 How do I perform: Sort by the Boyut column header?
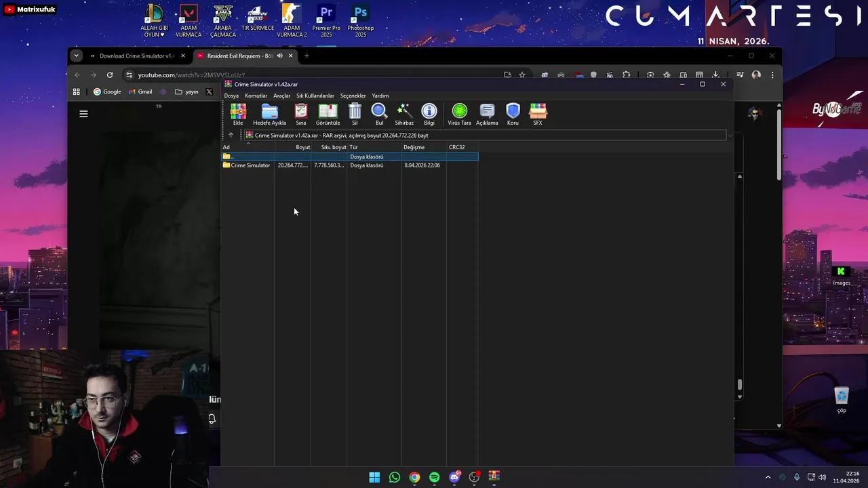tap(293, 147)
